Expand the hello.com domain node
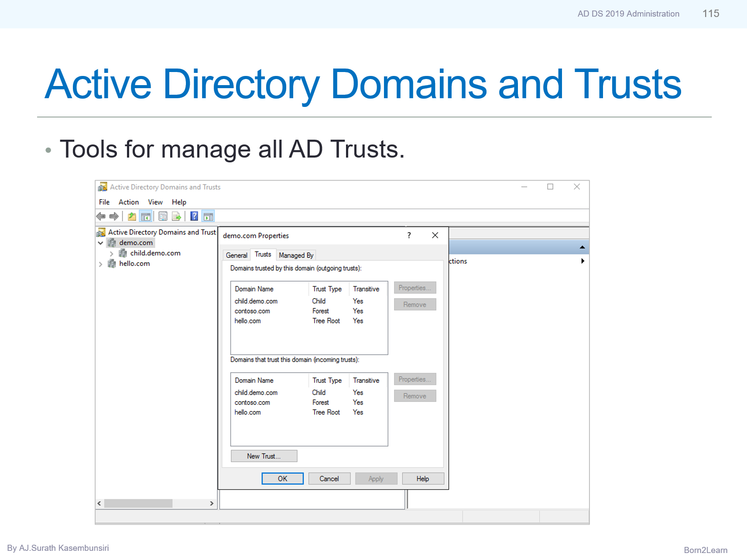 (101, 264)
